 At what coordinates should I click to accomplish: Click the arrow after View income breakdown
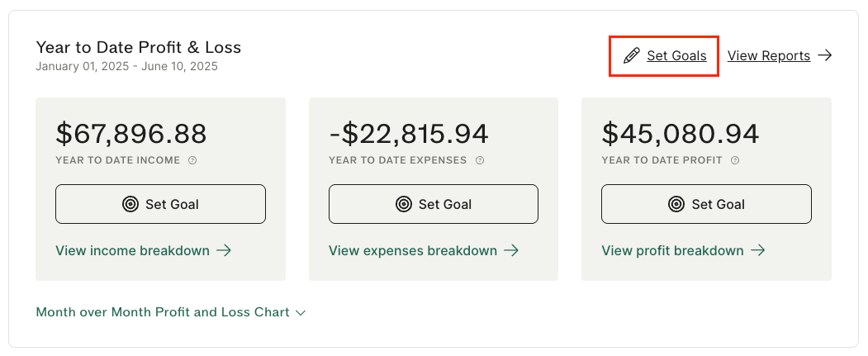pyautogui.click(x=224, y=251)
